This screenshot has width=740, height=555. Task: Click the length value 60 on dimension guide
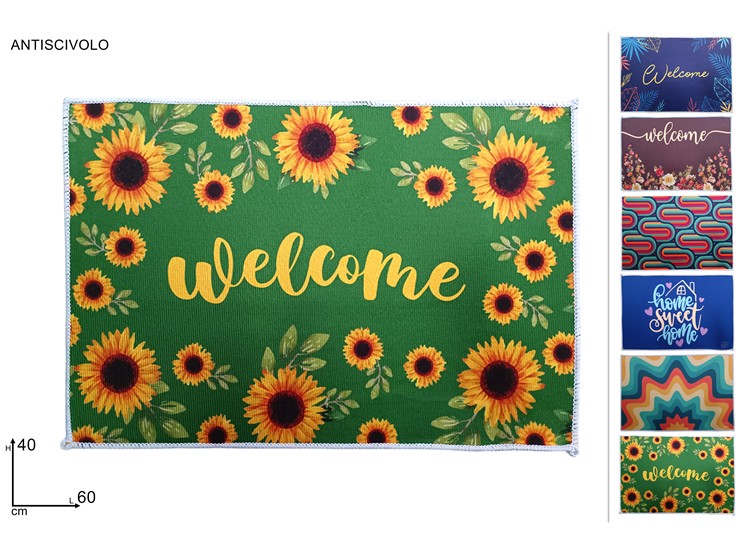(86, 497)
